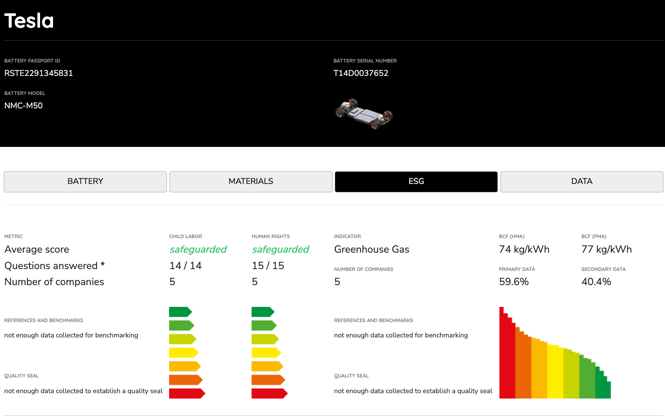Switch to the MATERIALS tab
The image size is (665, 416).
pos(251,181)
